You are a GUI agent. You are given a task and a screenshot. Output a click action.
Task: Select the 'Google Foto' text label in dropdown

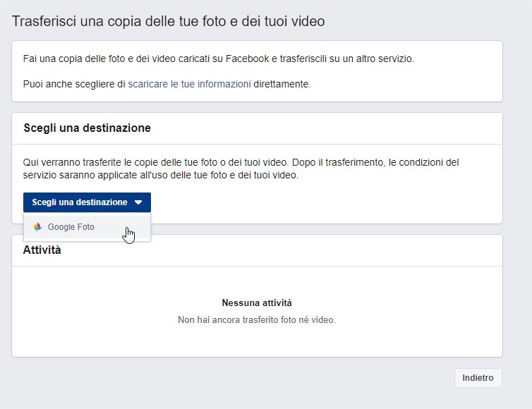tap(71, 227)
